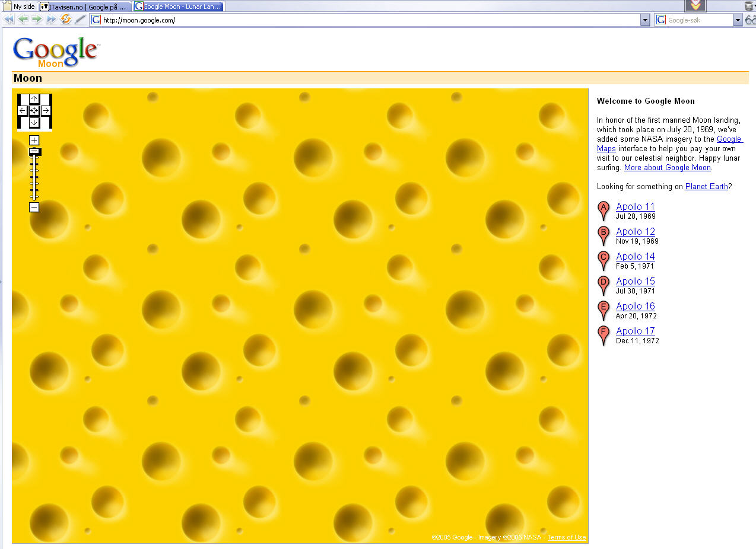Click the glasses icon beside search box
The height and width of the screenshot is (549, 756).
751,20
